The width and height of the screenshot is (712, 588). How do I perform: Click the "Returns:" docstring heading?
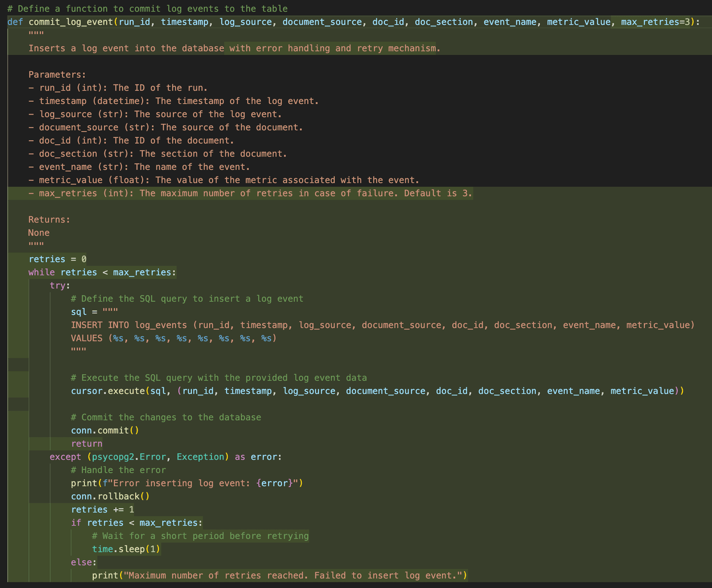(49, 220)
